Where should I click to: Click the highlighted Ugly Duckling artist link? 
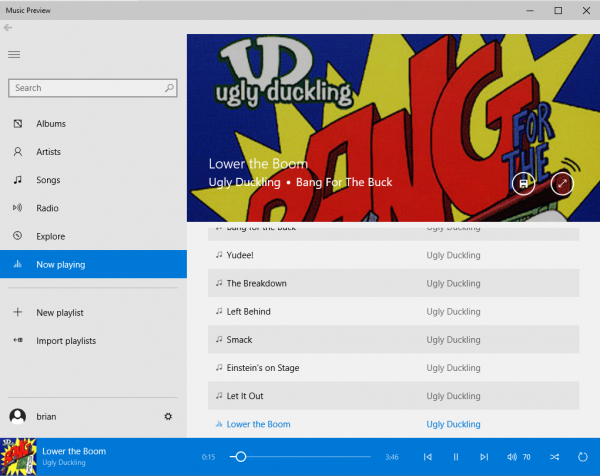tap(453, 424)
